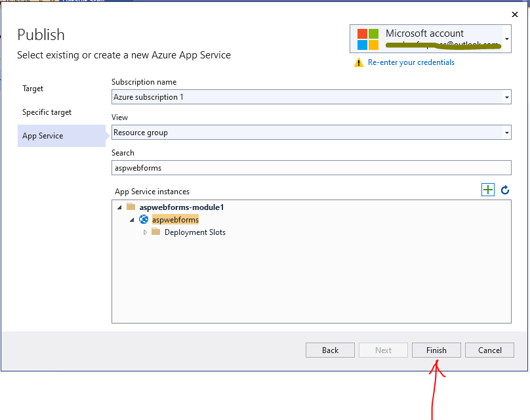
Task: Click the aspwebforms-module1 folder icon
Action: (x=131, y=207)
